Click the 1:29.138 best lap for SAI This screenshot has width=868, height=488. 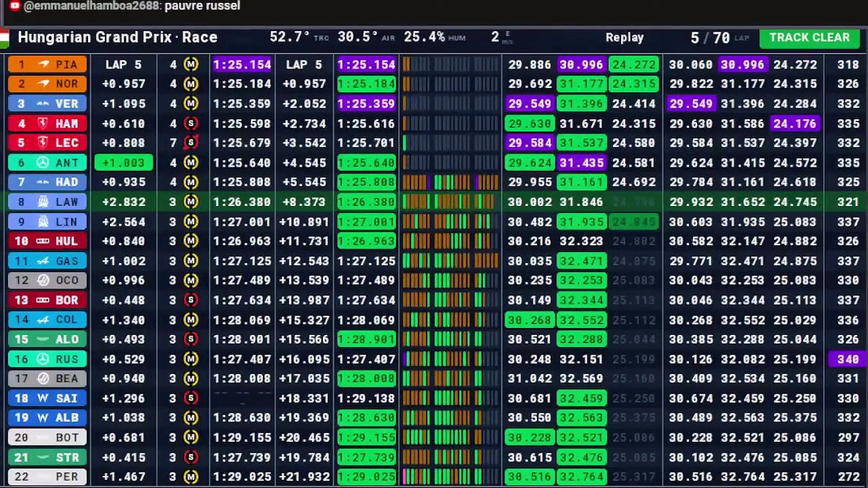366,399
